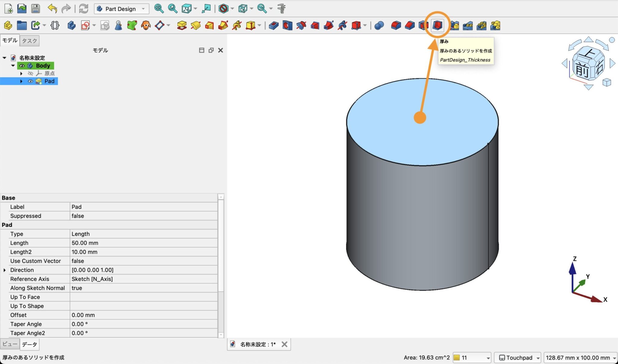Select the Pocket tool

[x=273, y=26]
